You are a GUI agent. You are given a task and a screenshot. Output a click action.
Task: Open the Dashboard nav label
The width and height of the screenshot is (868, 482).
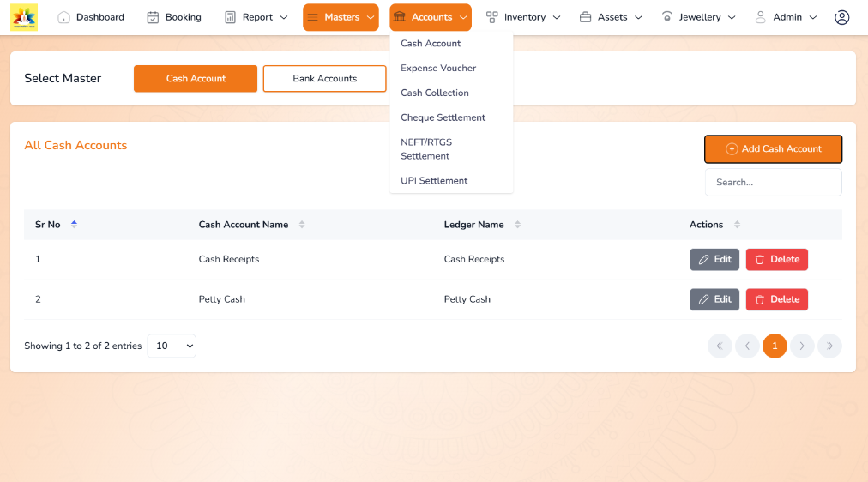pyautogui.click(x=100, y=17)
